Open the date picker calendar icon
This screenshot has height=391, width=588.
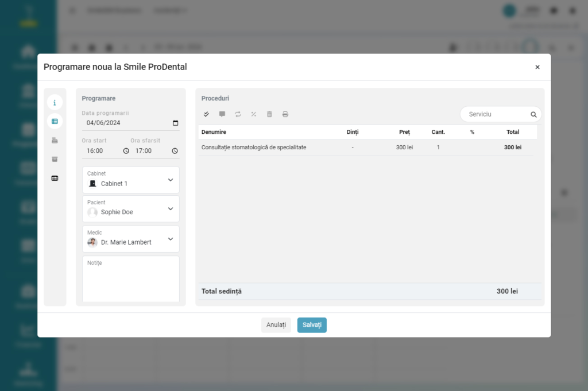(x=175, y=123)
